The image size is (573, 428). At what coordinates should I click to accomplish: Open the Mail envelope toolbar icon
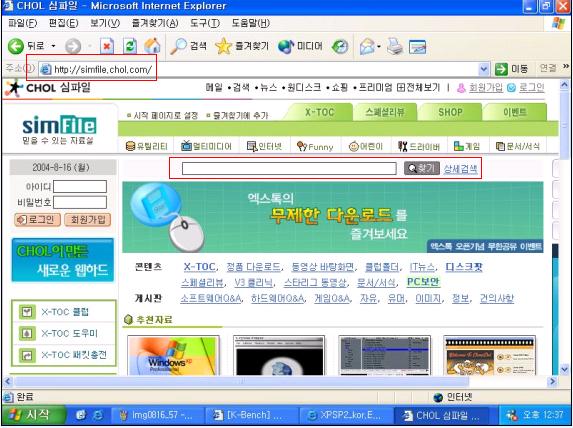pos(368,47)
